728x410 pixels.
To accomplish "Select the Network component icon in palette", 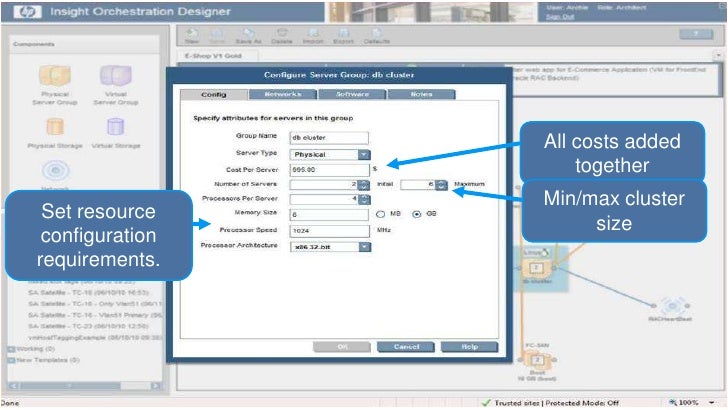I will 56,170.
